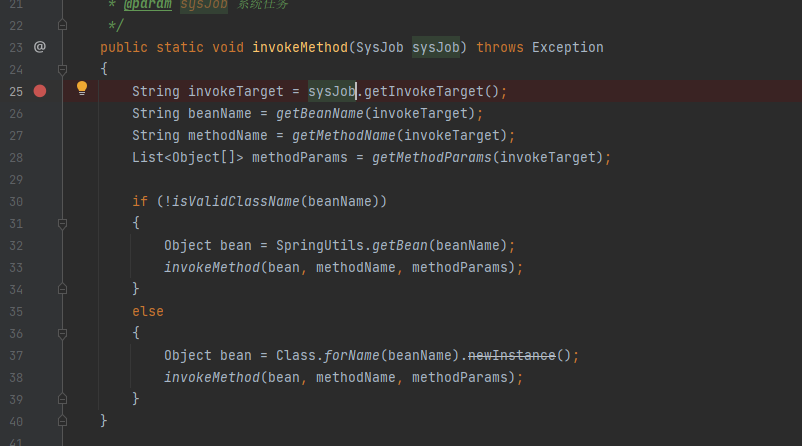The image size is (802, 446).
Task: Collapse the else-block fold on line 36
Action: tap(62, 333)
